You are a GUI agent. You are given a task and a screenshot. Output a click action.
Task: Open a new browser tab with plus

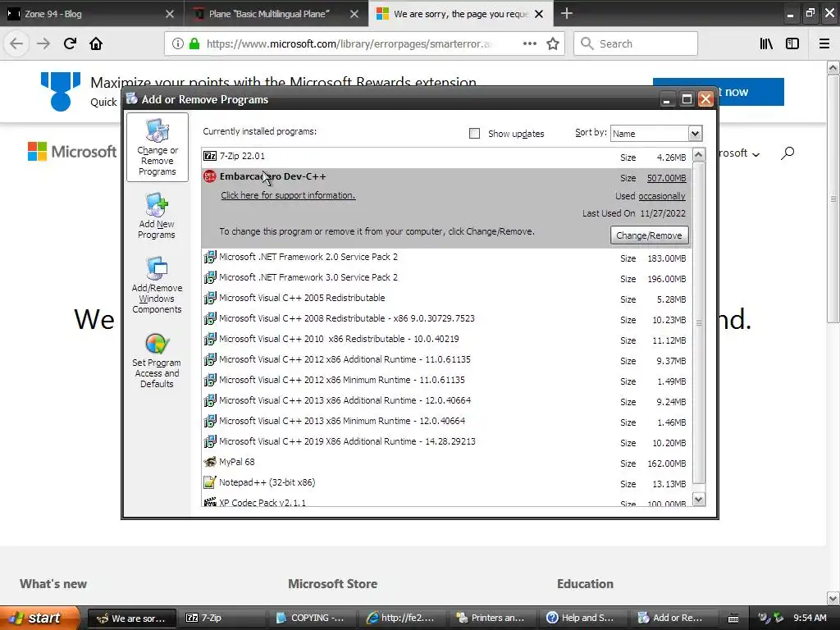coord(566,13)
